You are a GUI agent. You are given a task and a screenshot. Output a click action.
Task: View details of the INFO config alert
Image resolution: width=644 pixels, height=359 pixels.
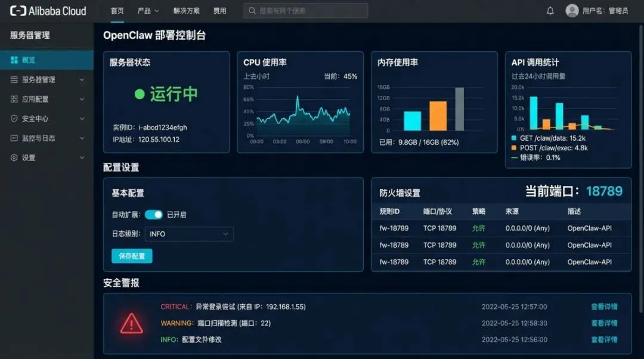tap(604, 340)
